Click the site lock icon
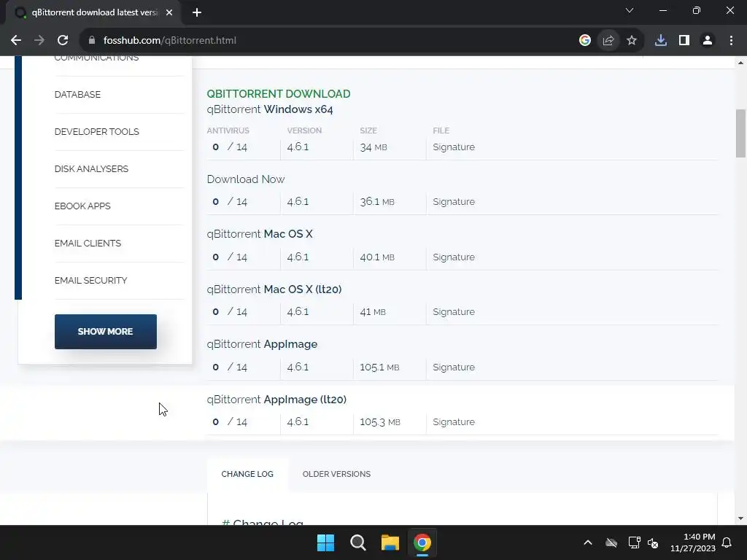Screen dimensions: 747x560 [92, 41]
